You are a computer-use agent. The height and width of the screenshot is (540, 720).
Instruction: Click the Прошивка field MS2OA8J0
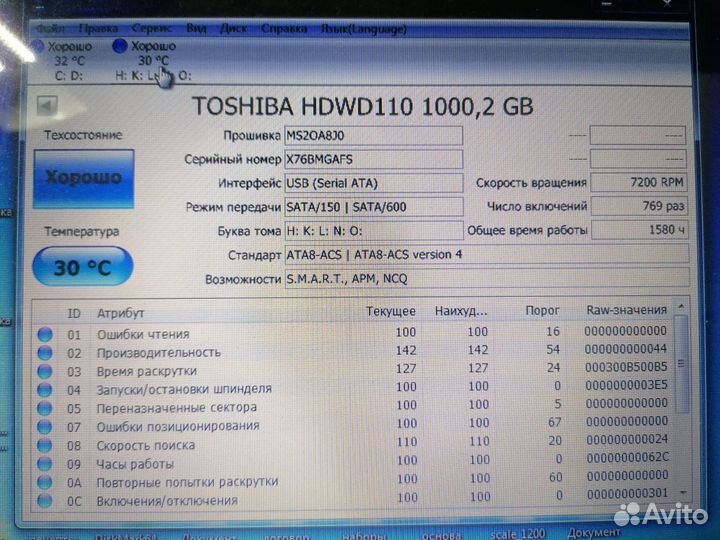373,136
